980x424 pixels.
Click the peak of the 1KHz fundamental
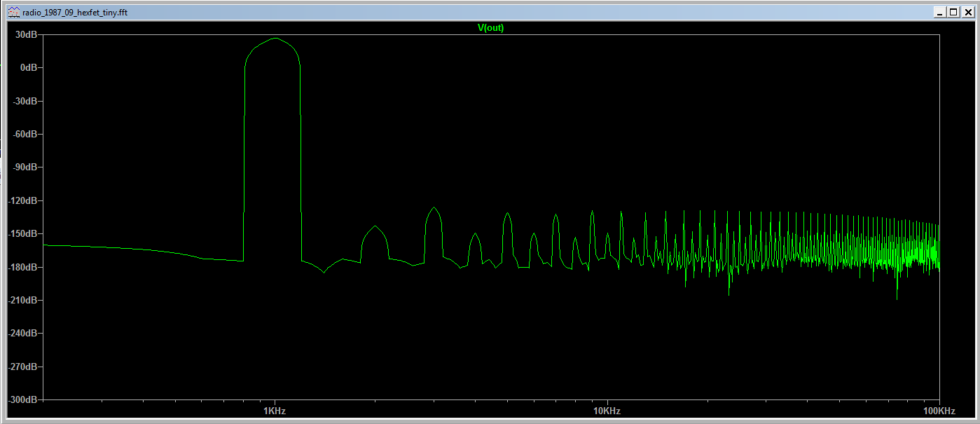(x=275, y=38)
